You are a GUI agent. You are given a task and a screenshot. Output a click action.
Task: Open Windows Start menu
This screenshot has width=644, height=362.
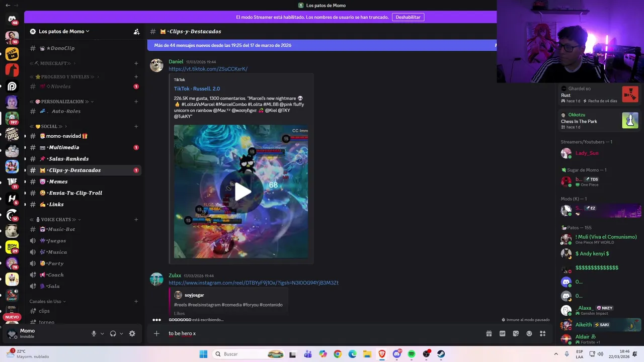click(203, 354)
